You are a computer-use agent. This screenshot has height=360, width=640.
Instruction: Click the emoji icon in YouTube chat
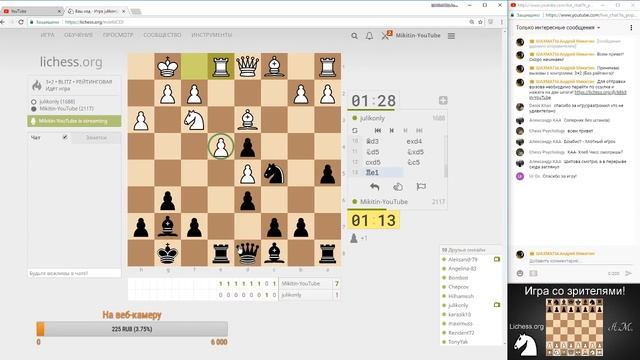coord(520,273)
